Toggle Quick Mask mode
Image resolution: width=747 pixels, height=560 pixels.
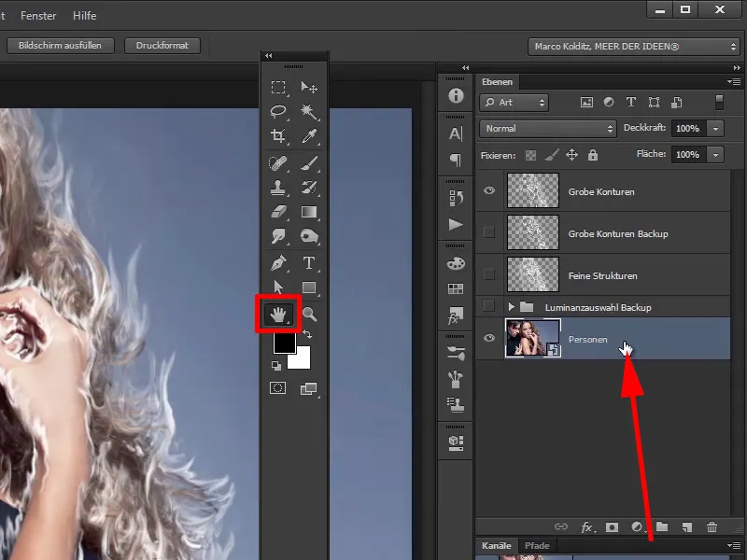click(x=277, y=388)
